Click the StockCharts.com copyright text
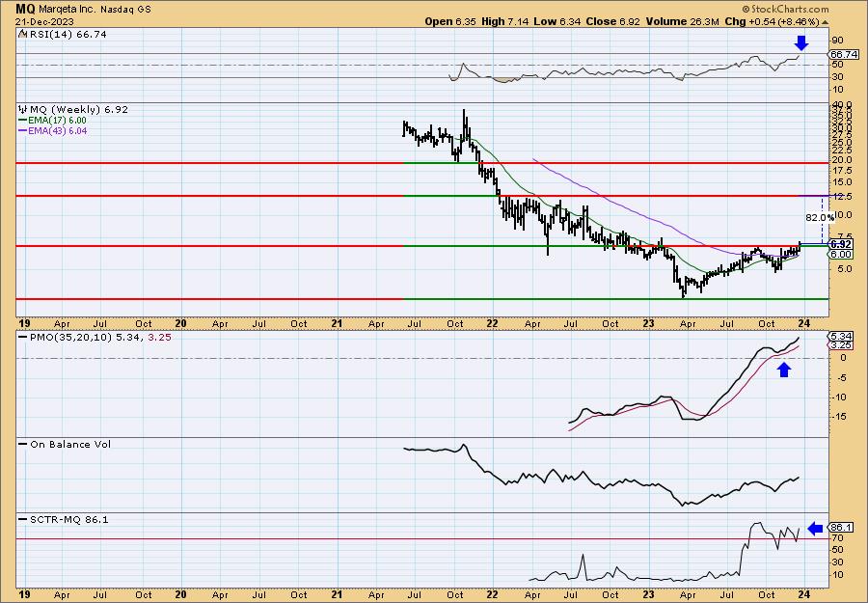This screenshot has height=603, width=868. point(785,9)
